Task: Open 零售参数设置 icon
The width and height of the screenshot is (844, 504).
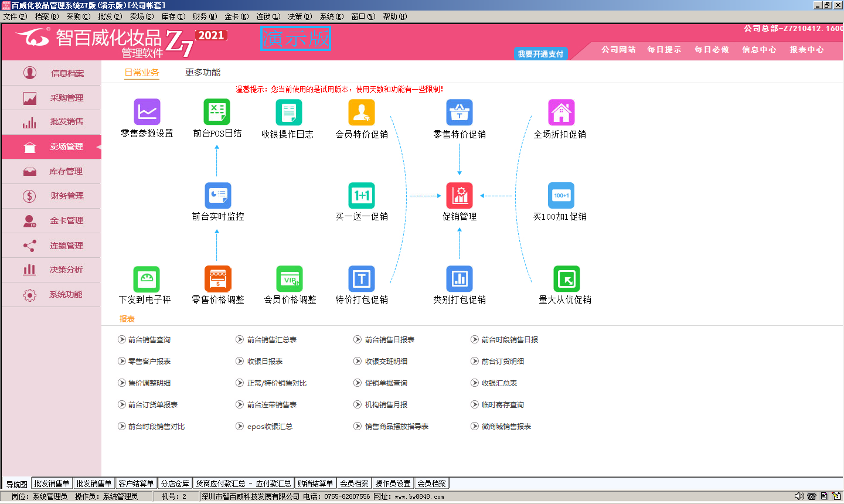Action: click(147, 112)
